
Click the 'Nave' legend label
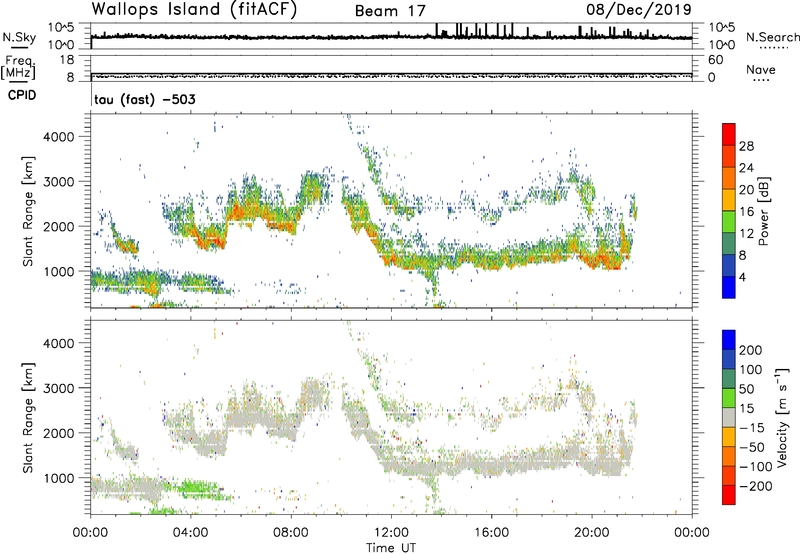761,69
